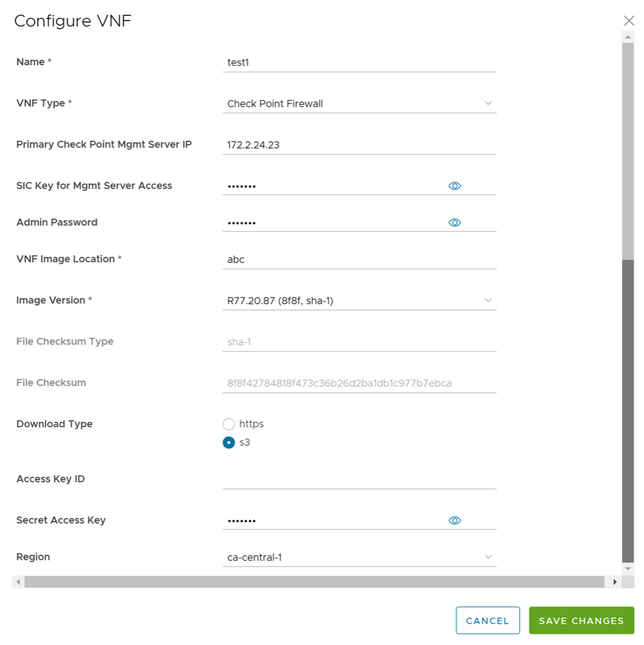This screenshot has height=645, width=644.
Task: Click into the Name input field
Action: pos(359,62)
